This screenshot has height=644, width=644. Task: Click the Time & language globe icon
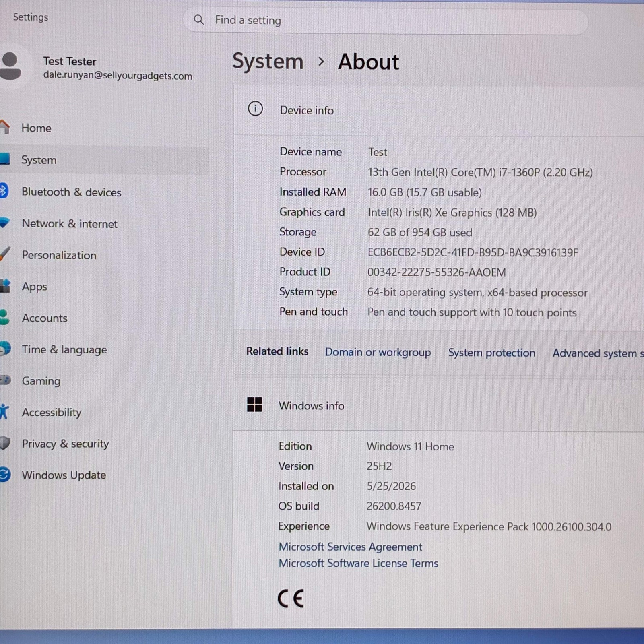(5, 349)
